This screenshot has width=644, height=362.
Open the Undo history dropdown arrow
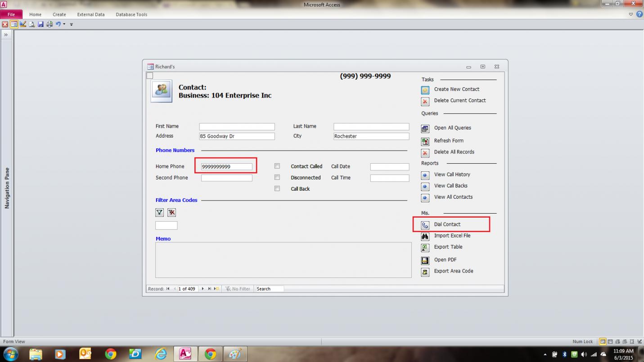click(64, 24)
